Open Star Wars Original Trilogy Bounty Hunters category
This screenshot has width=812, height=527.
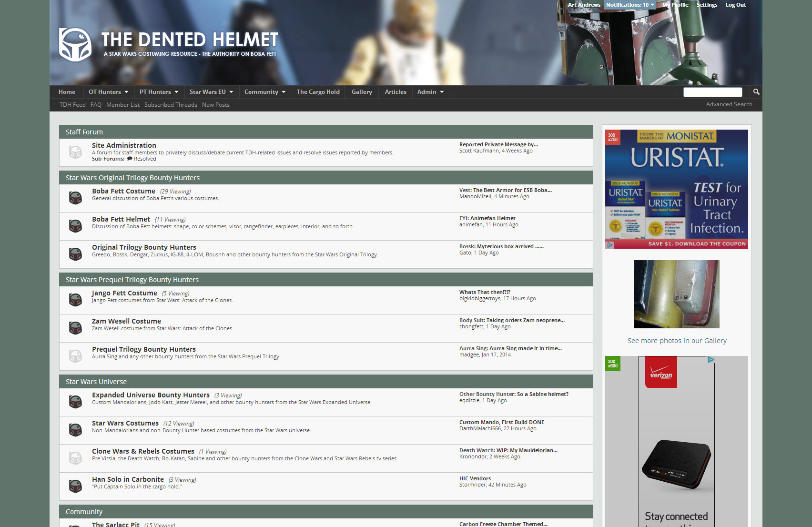[x=132, y=178]
